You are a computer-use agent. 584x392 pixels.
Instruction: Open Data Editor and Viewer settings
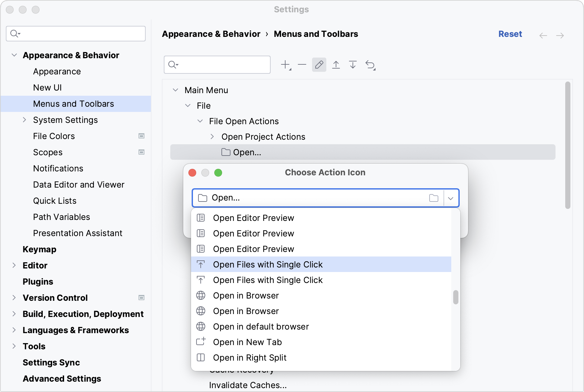point(79,185)
